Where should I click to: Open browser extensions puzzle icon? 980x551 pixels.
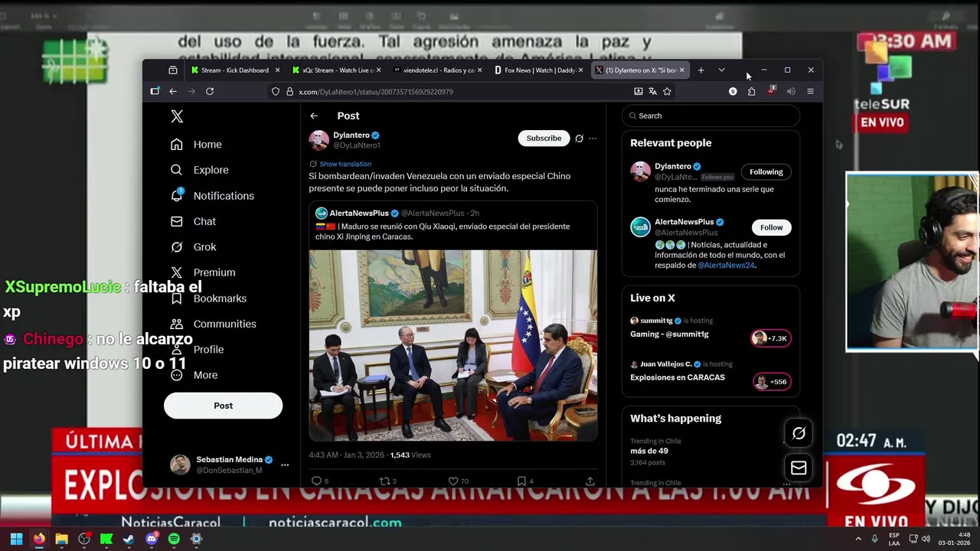tap(751, 92)
